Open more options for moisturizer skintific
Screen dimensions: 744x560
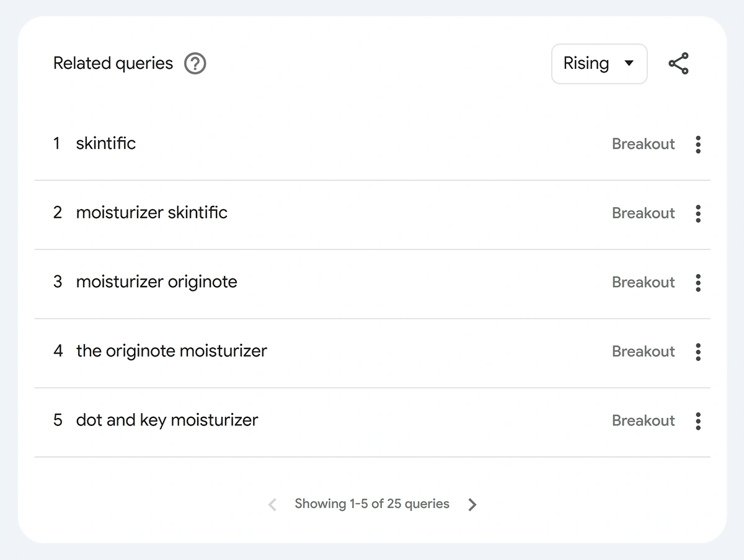pos(698,213)
